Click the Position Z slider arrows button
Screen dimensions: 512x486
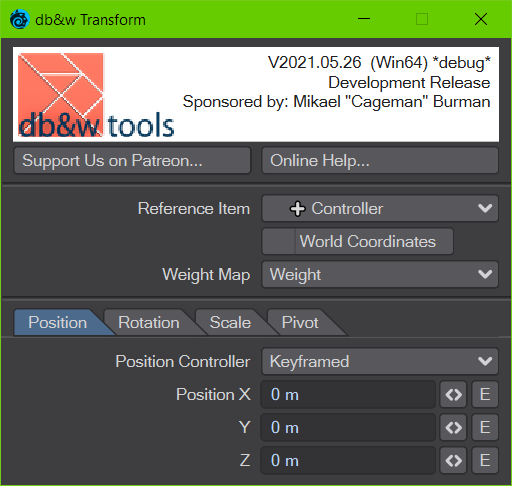tap(453, 461)
